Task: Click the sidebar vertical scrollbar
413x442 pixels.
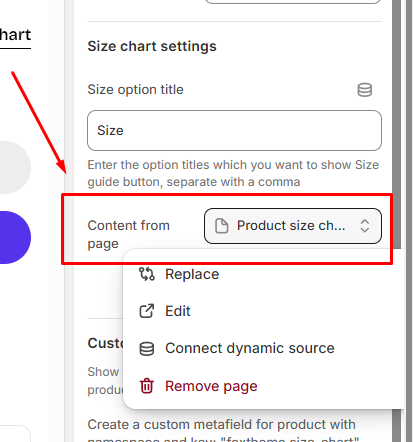Action: click(396, 124)
